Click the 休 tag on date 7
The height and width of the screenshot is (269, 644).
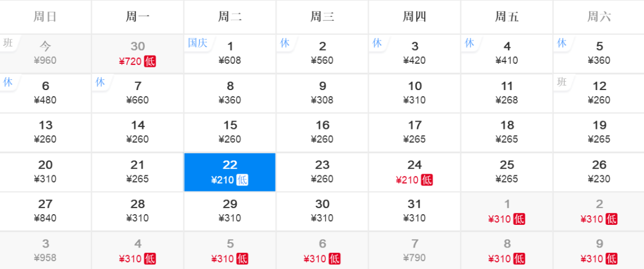(100, 82)
